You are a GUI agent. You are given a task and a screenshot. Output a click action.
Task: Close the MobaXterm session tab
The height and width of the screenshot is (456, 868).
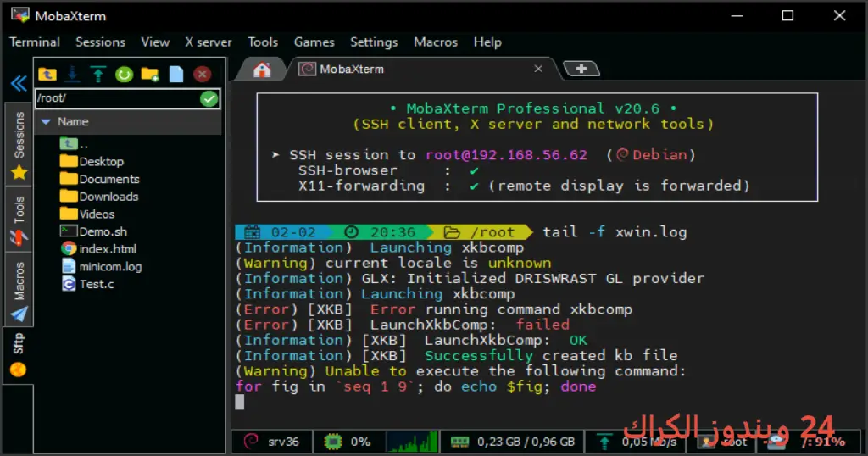538,69
